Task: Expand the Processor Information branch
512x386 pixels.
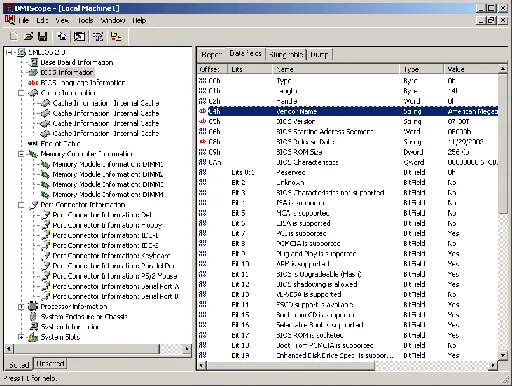Action: point(21,306)
